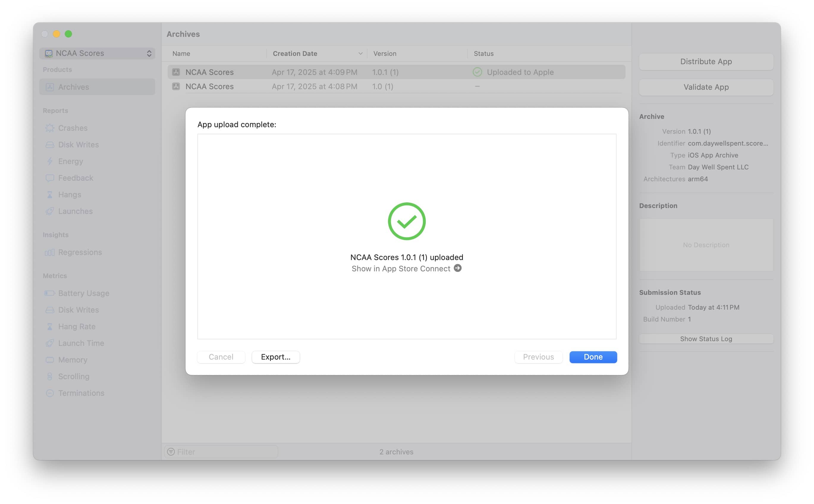Click the Energy bolt icon in Reports
Image resolution: width=814 pixels, height=504 pixels.
tap(50, 161)
